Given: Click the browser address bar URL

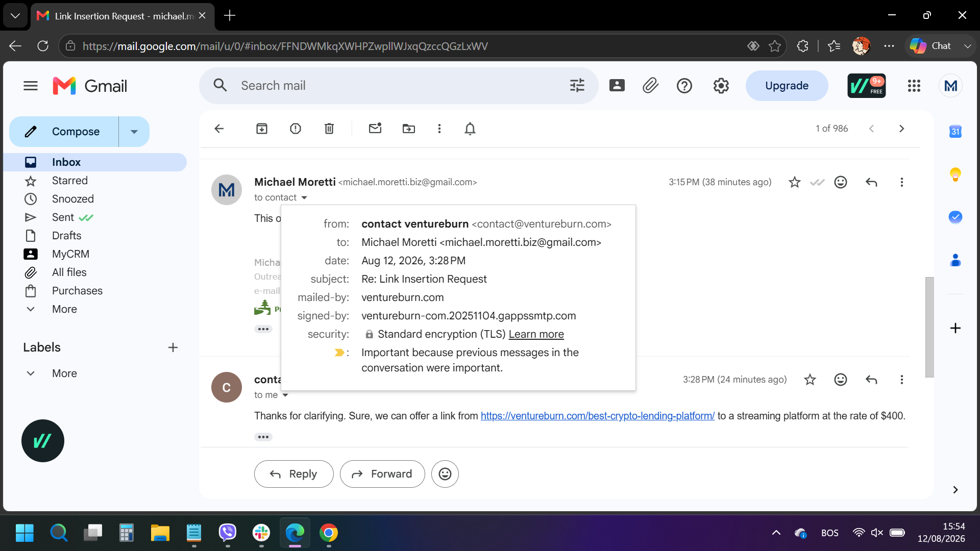Looking at the screenshot, I should [x=285, y=46].
